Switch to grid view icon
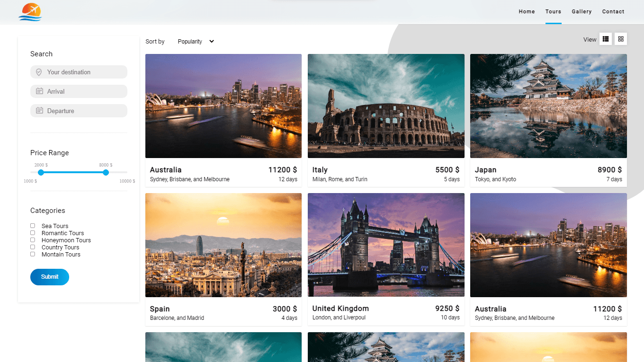This screenshot has height=362, width=644. coord(621,39)
